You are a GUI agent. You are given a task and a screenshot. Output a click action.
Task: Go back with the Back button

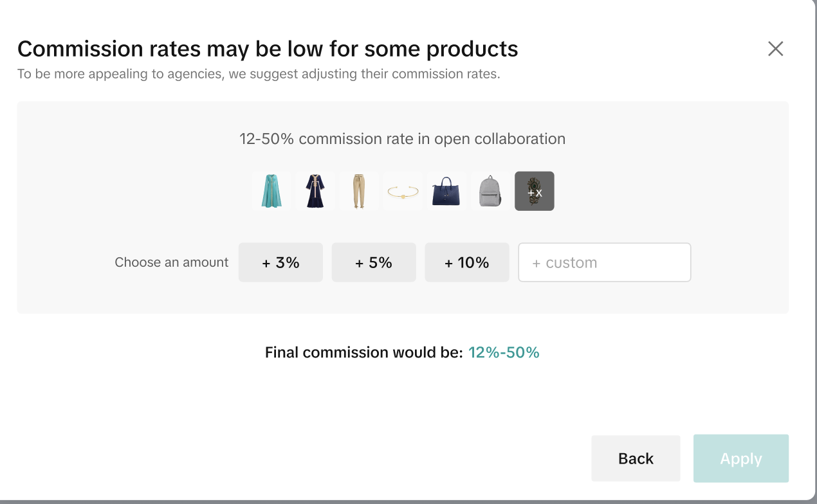(x=636, y=458)
